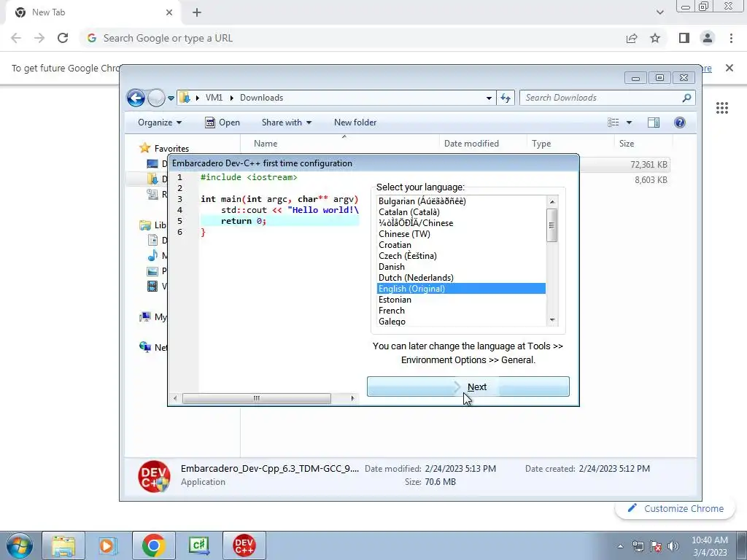Select French language

pos(461,311)
